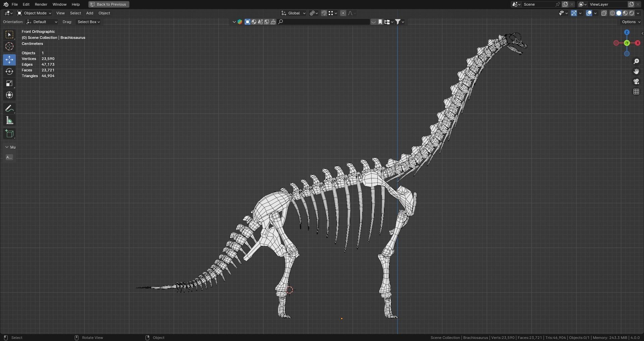Image resolution: width=644 pixels, height=341 pixels.
Task: Open the Global transform orientation dropdown
Action: [293, 13]
